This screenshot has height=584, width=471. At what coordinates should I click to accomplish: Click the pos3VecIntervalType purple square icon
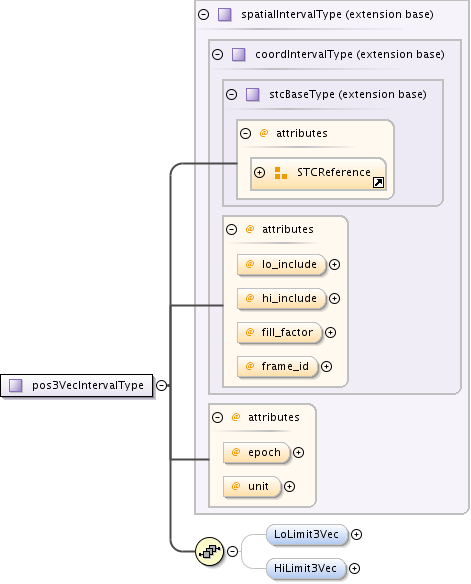16,385
